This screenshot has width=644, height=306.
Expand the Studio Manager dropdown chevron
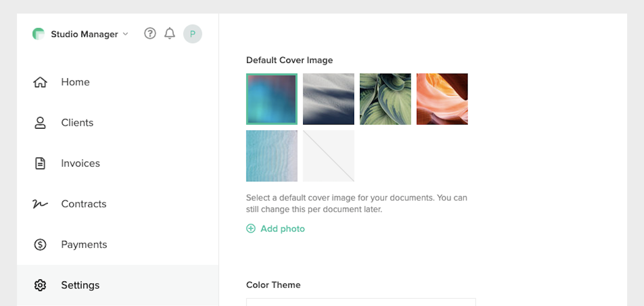point(125,34)
